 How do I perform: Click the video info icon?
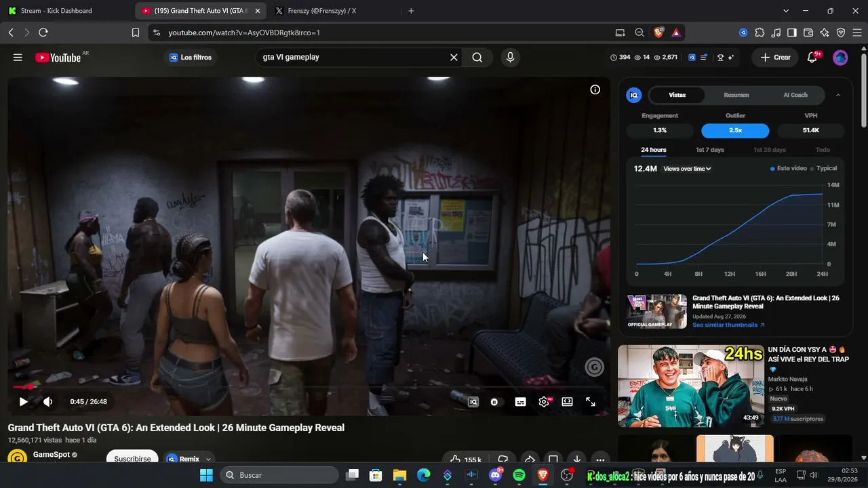click(x=595, y=89)
